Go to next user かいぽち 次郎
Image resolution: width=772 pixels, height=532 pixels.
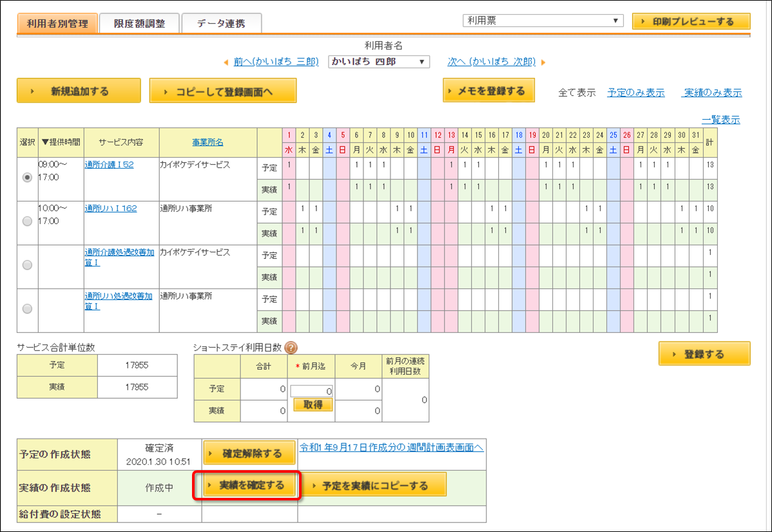(492, 62)
